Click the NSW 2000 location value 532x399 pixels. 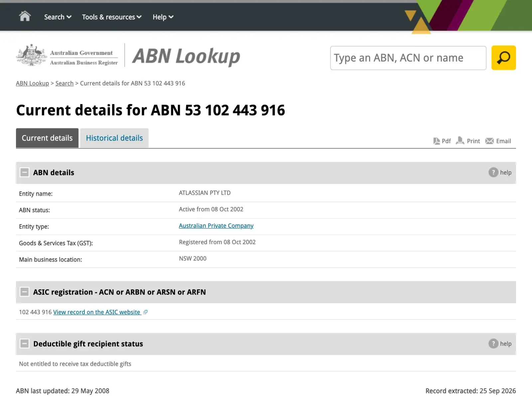tap(193, 258)
